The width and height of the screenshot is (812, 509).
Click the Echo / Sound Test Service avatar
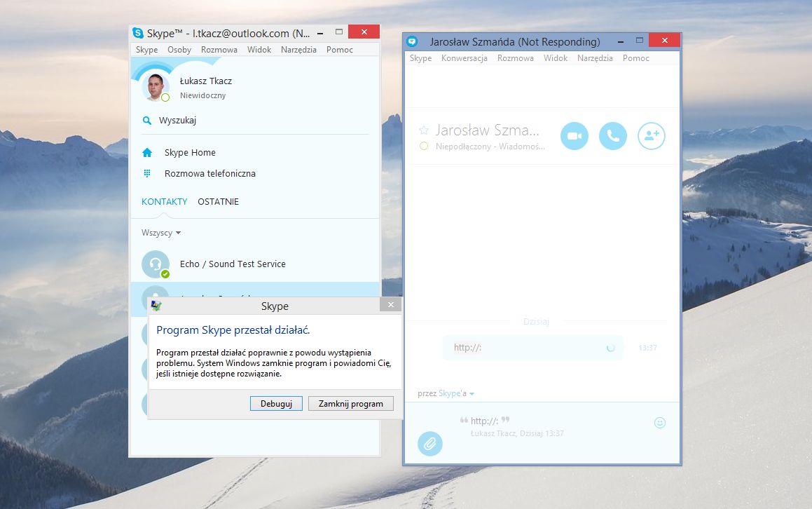(x=156, y=264)
